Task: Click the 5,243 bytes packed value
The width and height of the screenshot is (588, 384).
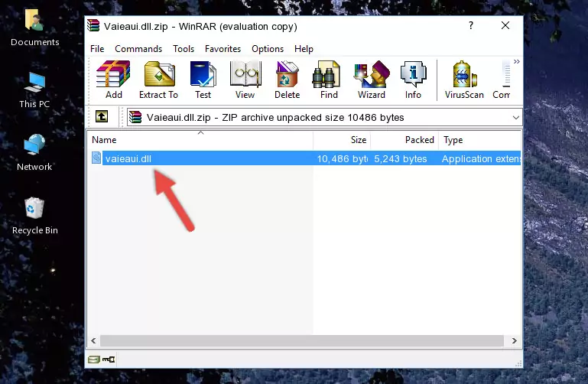Action: pos(400,158)
